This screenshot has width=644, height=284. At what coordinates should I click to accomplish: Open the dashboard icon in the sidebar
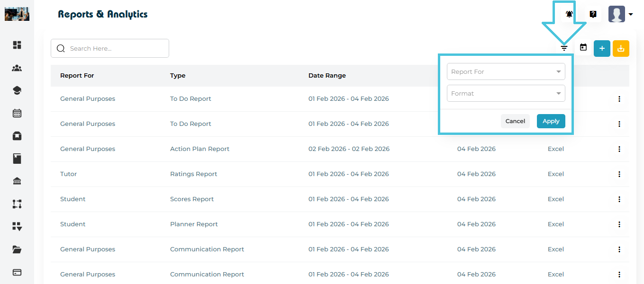point(17,45)
